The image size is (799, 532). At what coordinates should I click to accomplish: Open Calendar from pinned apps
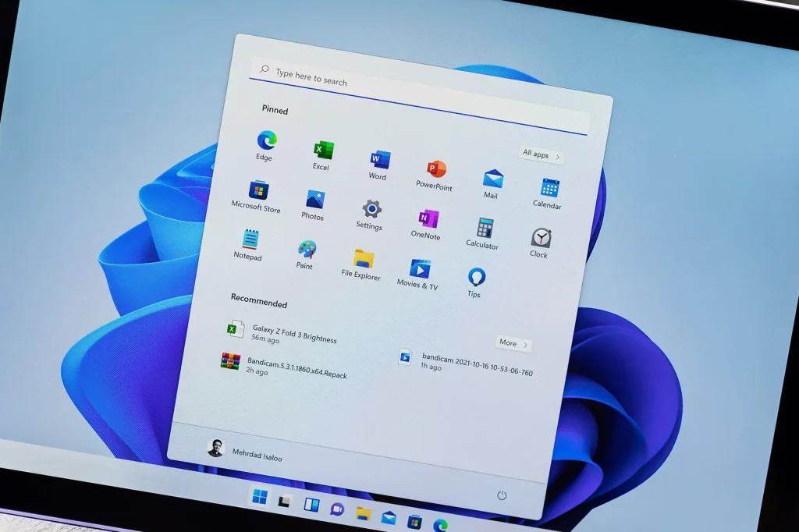pos(549,193)
